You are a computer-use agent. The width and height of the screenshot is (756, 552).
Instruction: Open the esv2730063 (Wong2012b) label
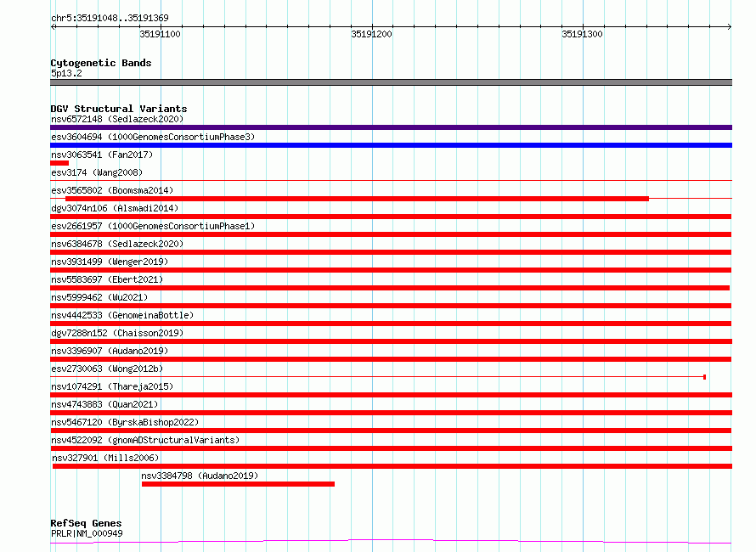107,369
